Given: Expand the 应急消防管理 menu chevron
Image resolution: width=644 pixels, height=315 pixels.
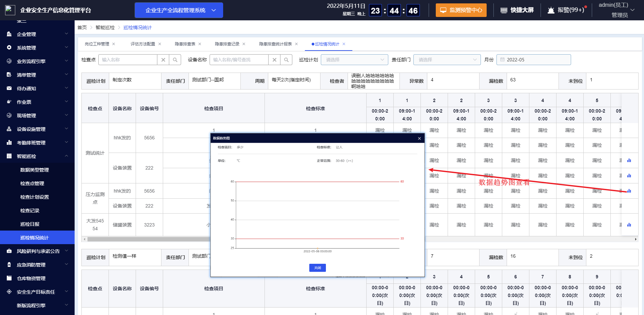Looking at the screenshot, I should tap(66, 264).
